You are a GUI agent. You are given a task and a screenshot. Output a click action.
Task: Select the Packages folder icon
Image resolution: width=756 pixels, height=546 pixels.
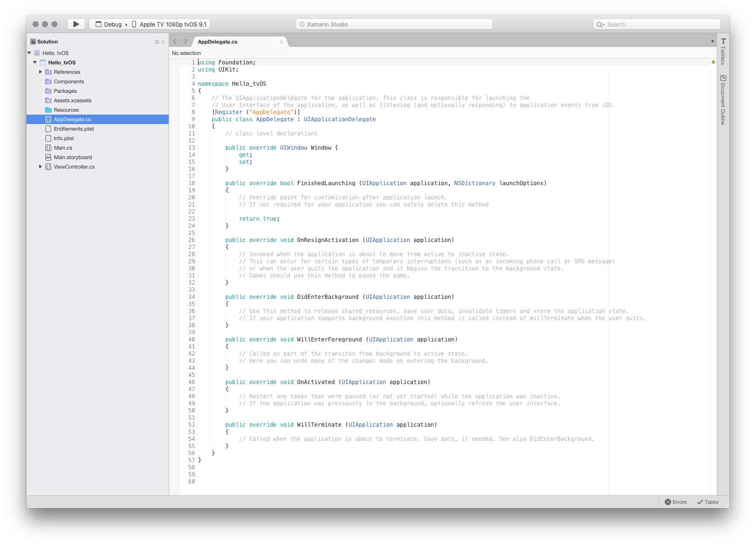click(48, 91)
